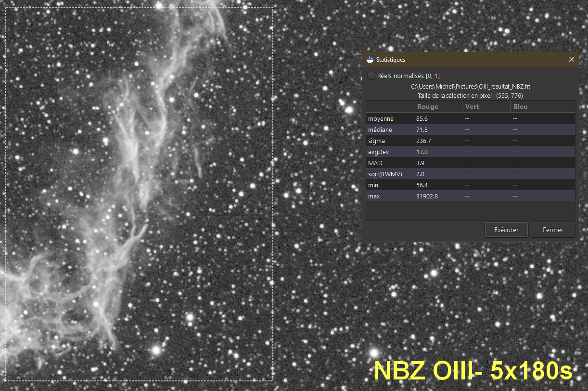Image resolution: width=588 pixels, height=391 pixels.
Task: Click the max value 31902.8
Action: coord(426,196)
